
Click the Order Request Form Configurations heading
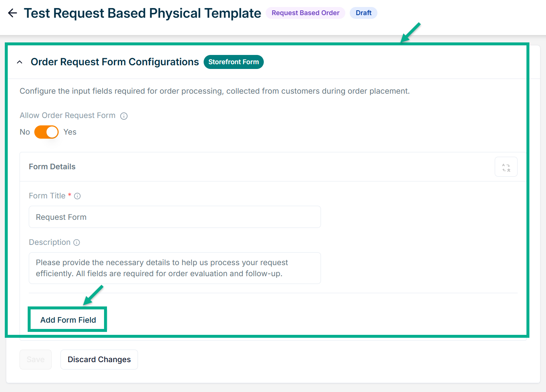[x=115, y=62]
